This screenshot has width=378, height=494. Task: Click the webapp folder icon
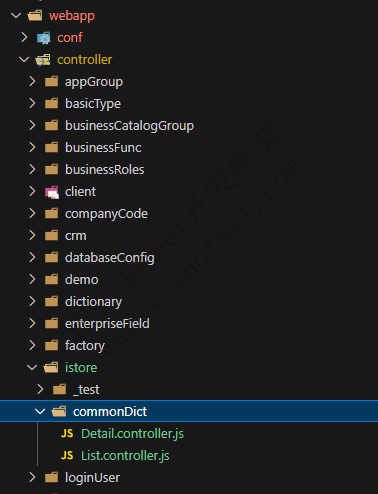point(35,15)
